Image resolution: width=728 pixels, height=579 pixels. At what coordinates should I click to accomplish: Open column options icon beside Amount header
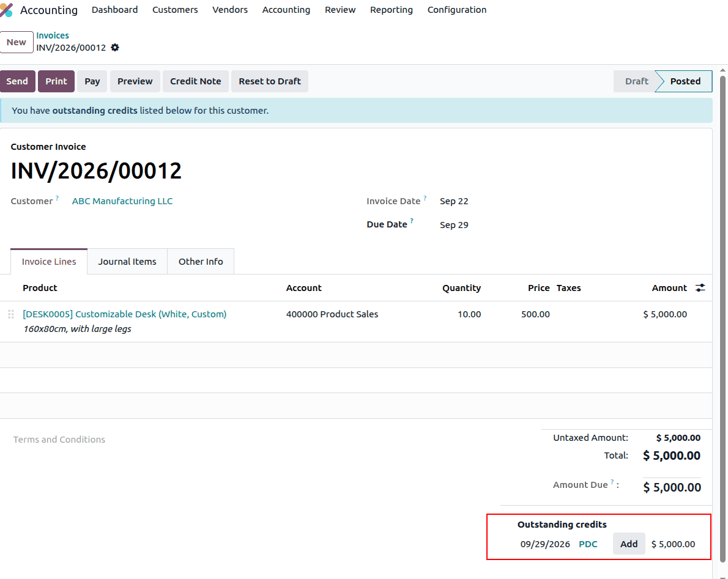click(700, 287)
